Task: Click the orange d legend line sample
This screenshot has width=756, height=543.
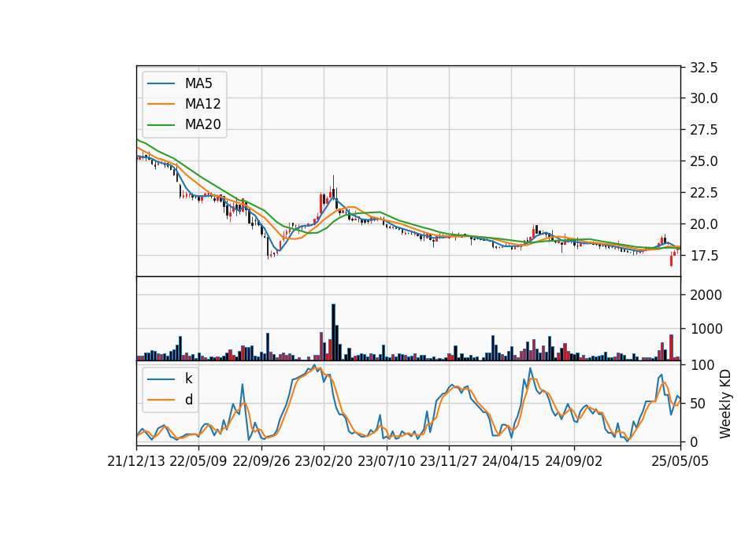Action: [161, 400]
